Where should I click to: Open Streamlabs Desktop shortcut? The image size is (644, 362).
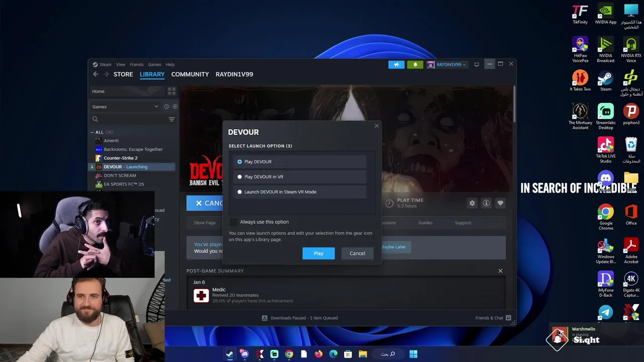pos(606,117)
